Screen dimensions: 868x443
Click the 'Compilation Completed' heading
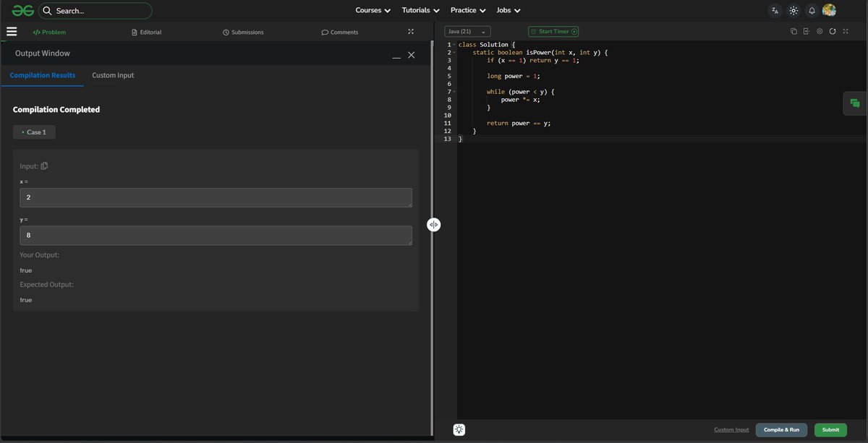(56, 110)
